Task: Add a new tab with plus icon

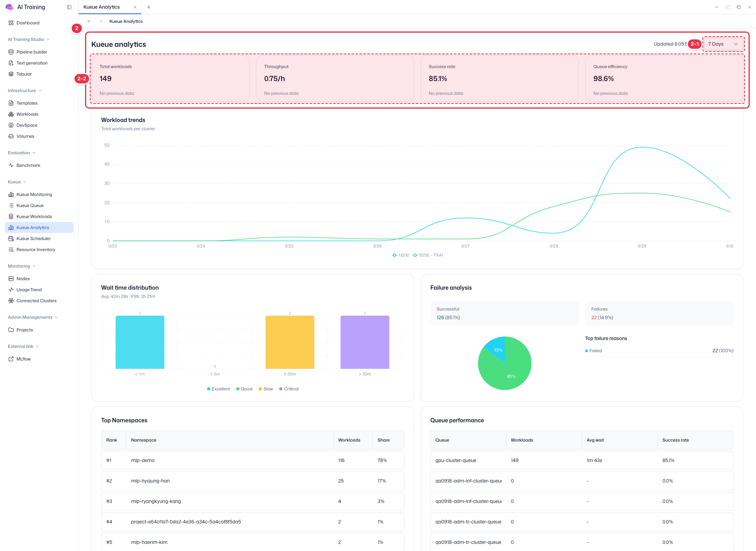Action: tap(149, 7)
